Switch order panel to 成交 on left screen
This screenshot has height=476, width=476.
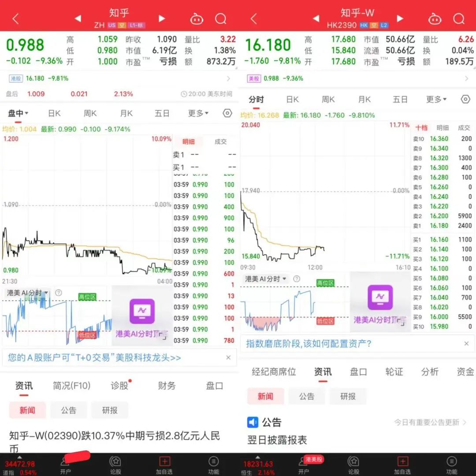coord(220,141)
